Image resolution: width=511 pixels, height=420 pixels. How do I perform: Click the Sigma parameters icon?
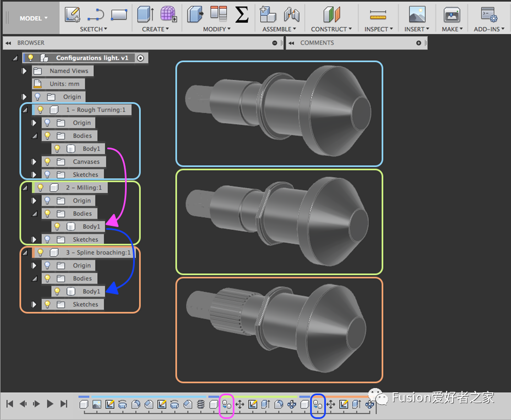[242, 14]
